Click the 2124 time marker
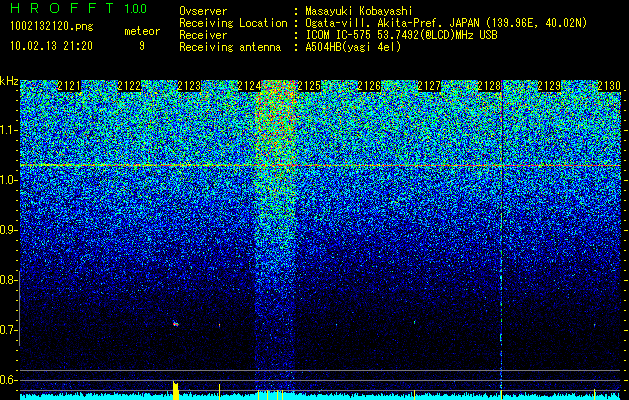Screen dimensions: 629x400 pos(249,86)
